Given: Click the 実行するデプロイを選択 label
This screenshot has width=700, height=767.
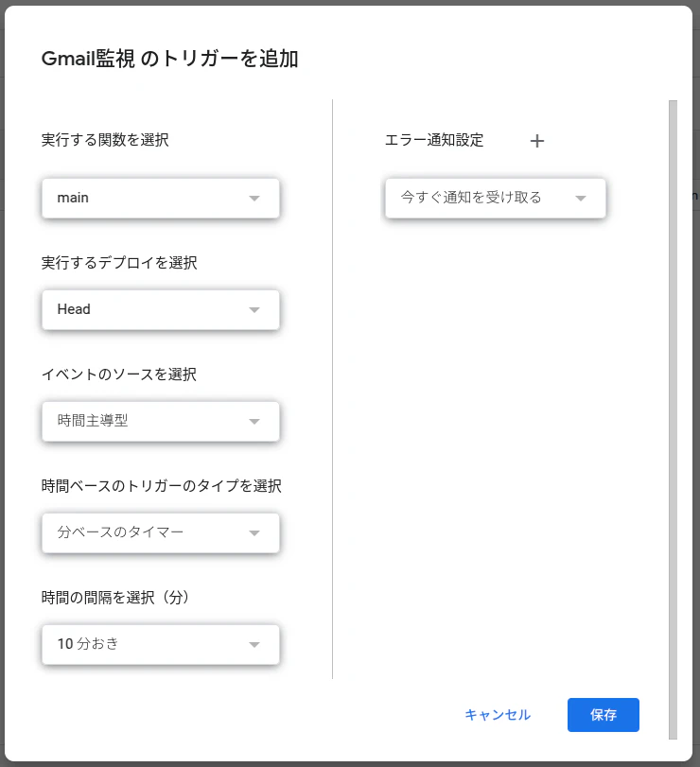Looking at the screenshot, I should point(119,263).
